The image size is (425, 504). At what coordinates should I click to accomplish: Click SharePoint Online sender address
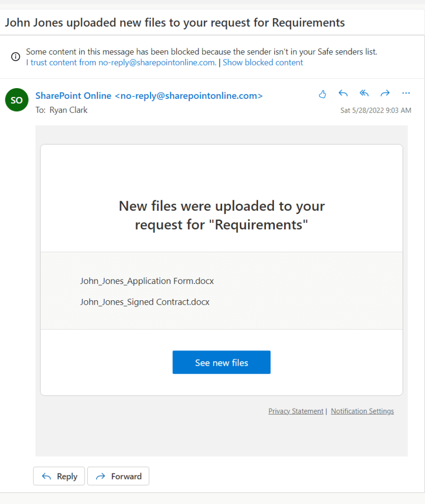pyautogui.click(x=149, y=96)
